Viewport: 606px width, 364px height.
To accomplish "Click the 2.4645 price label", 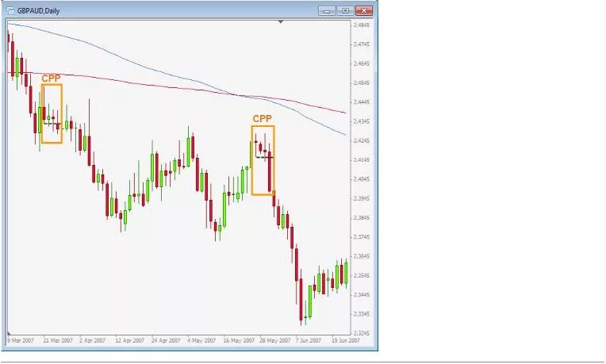I will click(362, 63).
